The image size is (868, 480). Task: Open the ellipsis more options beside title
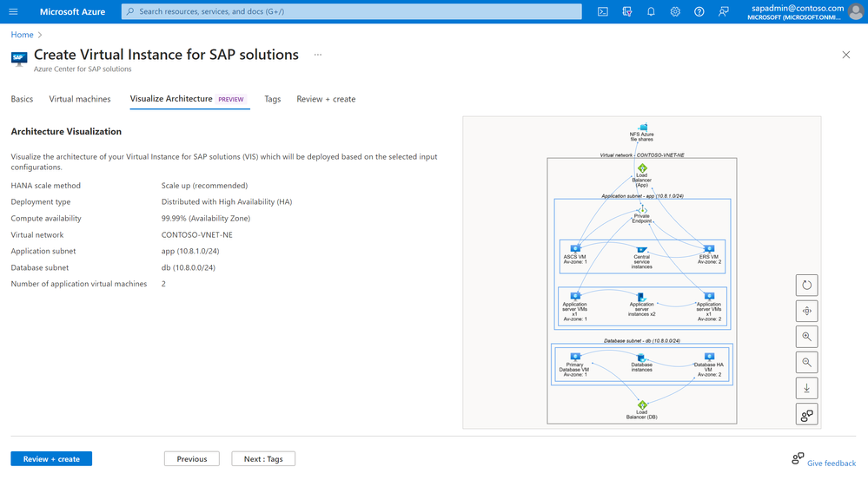[x=318, y=55]
